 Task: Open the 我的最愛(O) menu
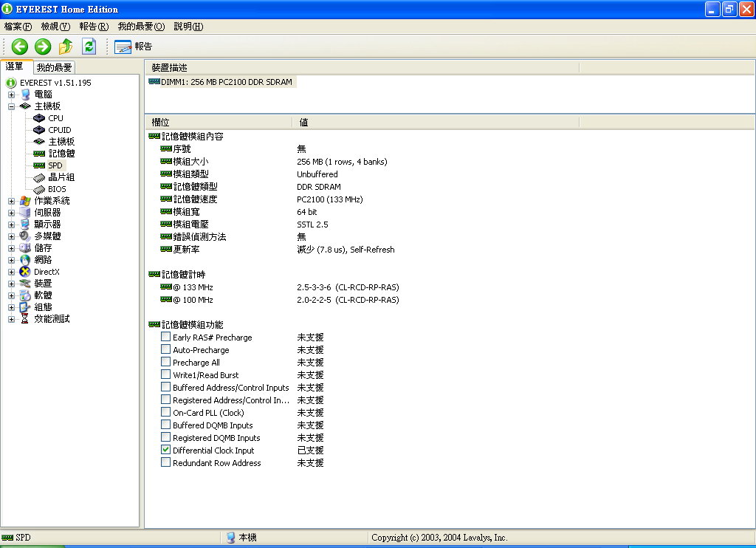[x=141, y=27]
